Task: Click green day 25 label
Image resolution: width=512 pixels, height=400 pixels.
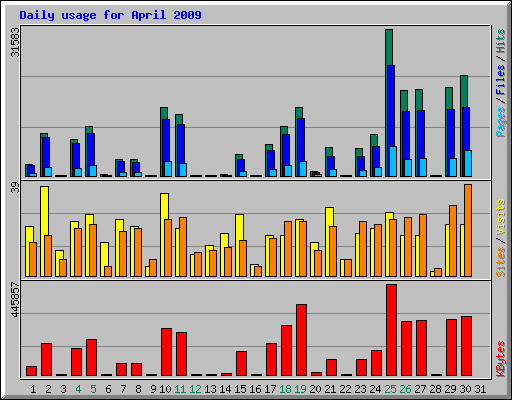Action: pyautogui.click(x=390, y=389)
